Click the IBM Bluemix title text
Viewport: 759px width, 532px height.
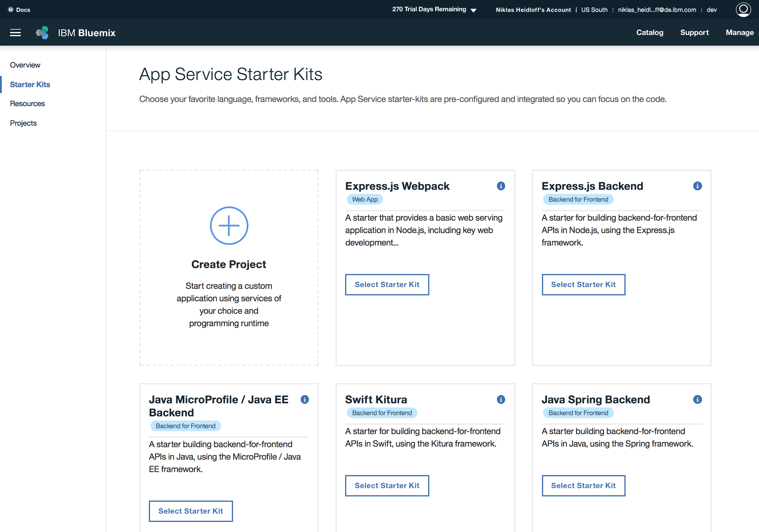coord(87,33)
